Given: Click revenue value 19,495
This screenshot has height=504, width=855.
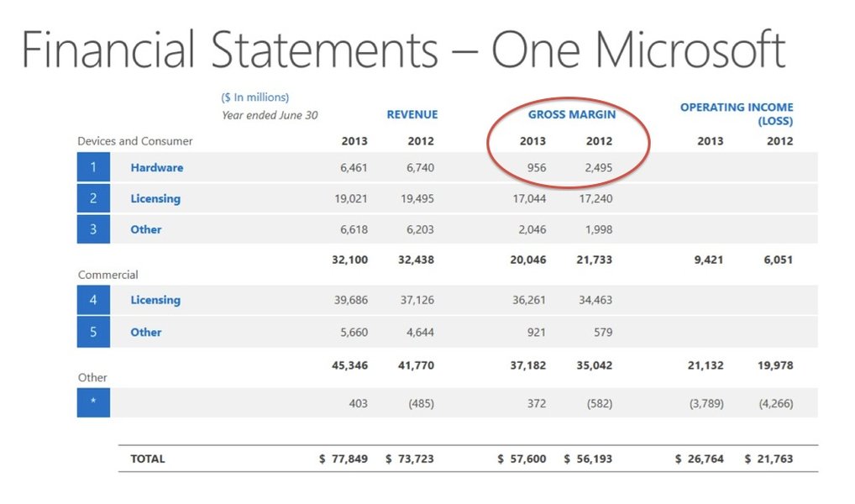Looking at the screenshot, I should [417, 198].
